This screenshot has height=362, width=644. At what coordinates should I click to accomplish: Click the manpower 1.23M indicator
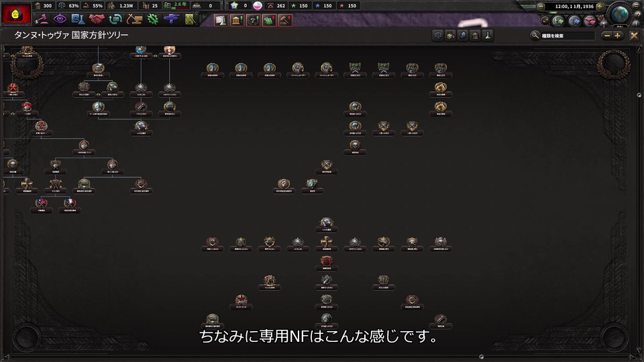pyautogui.click(x=121, y=6)
